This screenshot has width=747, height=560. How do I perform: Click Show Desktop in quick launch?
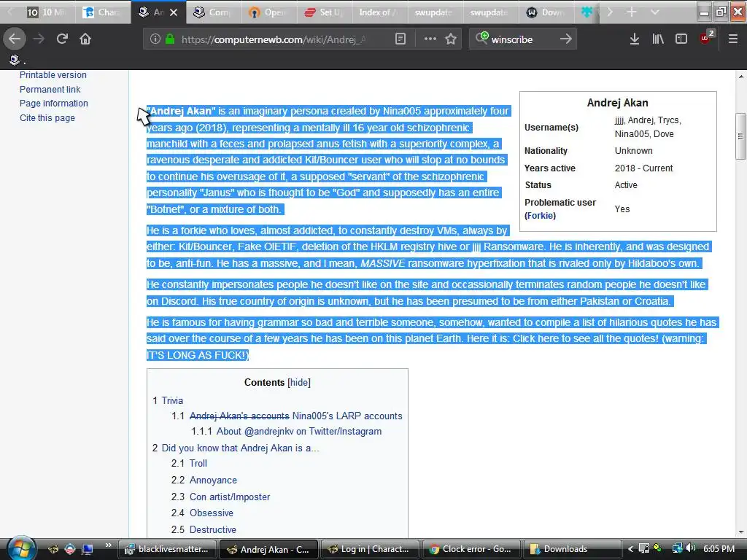click(88, 549)
